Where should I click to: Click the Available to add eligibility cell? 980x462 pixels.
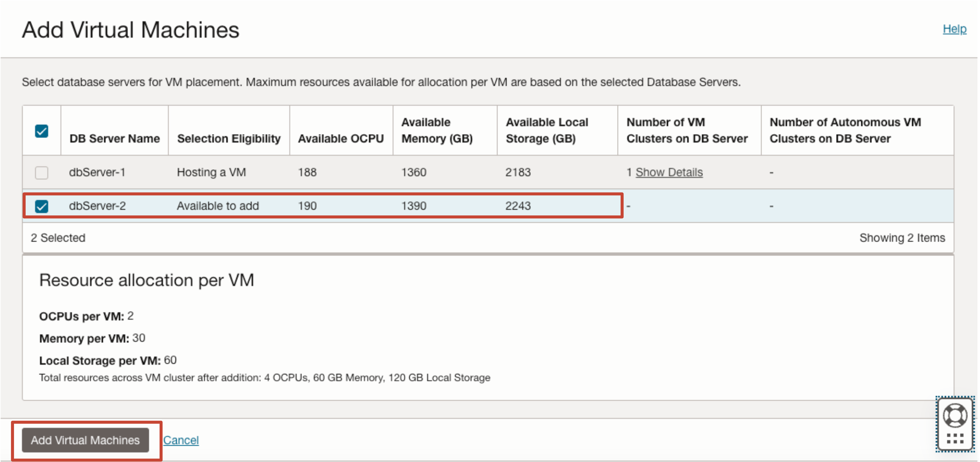(x=218, y=206)
